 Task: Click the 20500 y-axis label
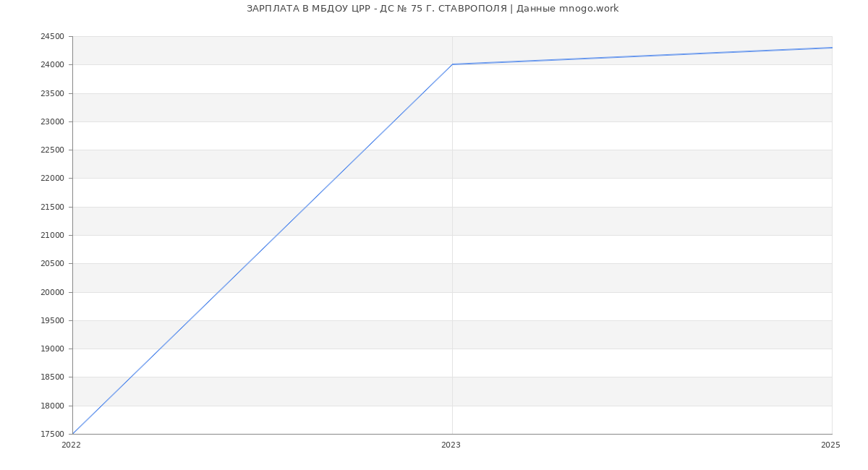point(53,264)
